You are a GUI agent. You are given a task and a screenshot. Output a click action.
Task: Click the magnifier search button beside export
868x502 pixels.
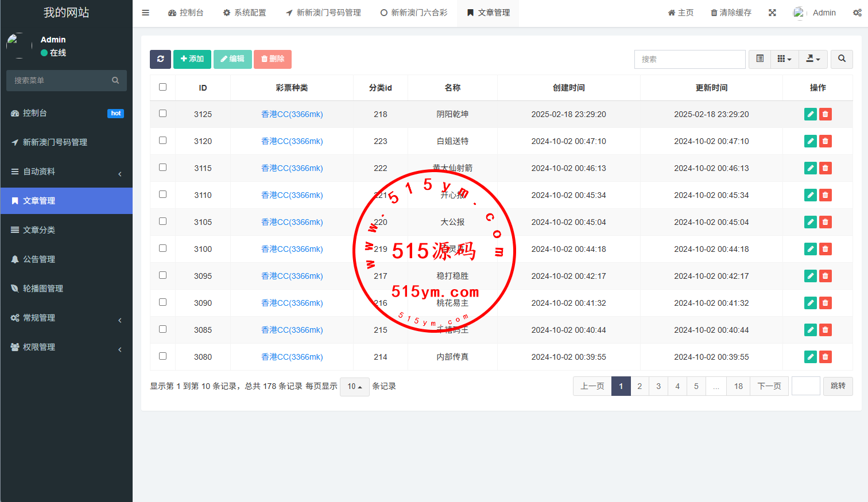pos(842,59)
